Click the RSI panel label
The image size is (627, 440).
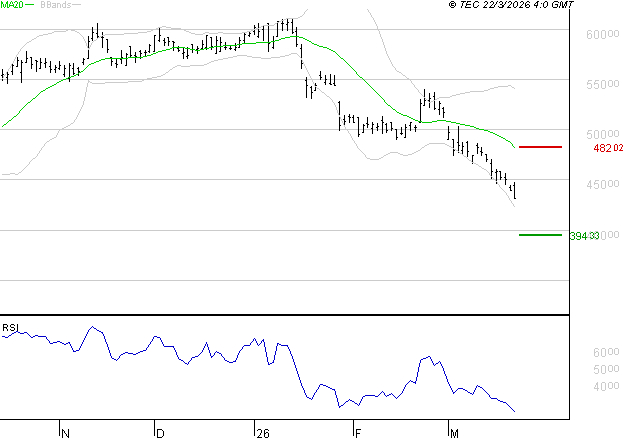10,328
